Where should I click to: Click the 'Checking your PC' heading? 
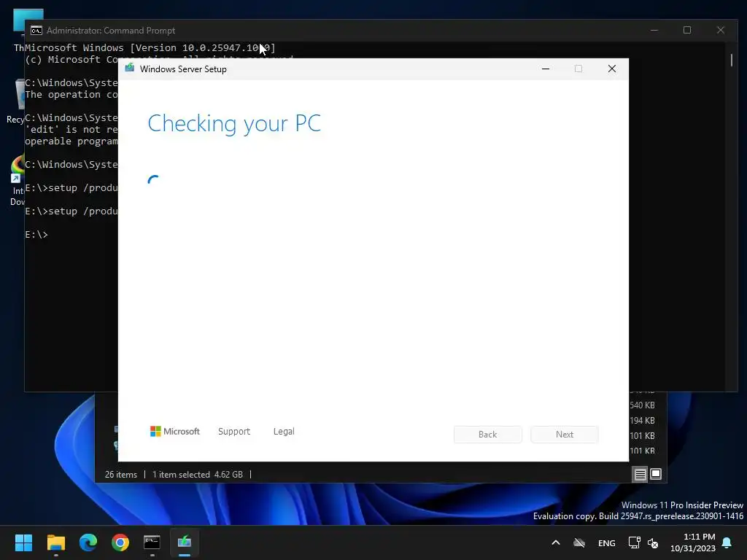pyautogui.click(x=234, y=124)
